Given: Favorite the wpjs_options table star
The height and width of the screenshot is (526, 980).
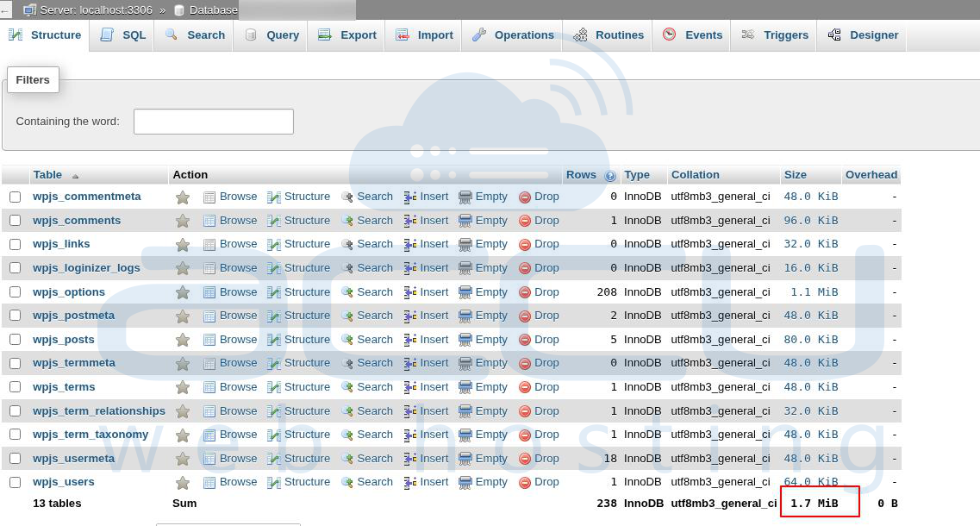Looking at the screenshot, I should pos(182,291).
